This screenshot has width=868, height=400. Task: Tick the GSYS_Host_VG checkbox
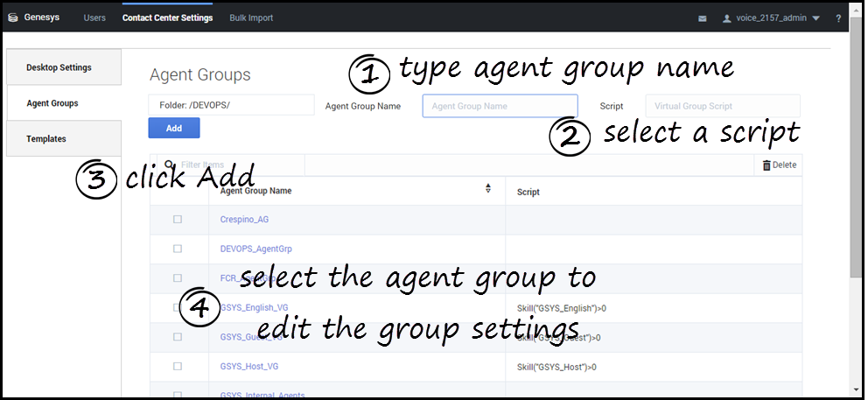point(178,366)
